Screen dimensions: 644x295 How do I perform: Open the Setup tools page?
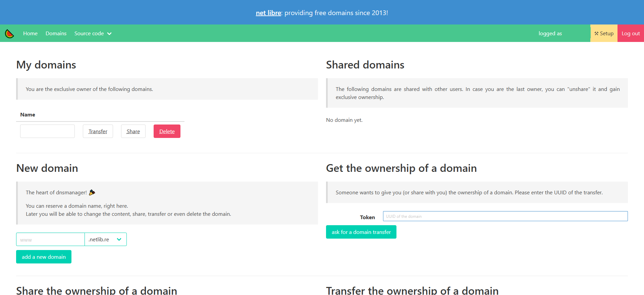pyautogui.click(x=604, y=34)
